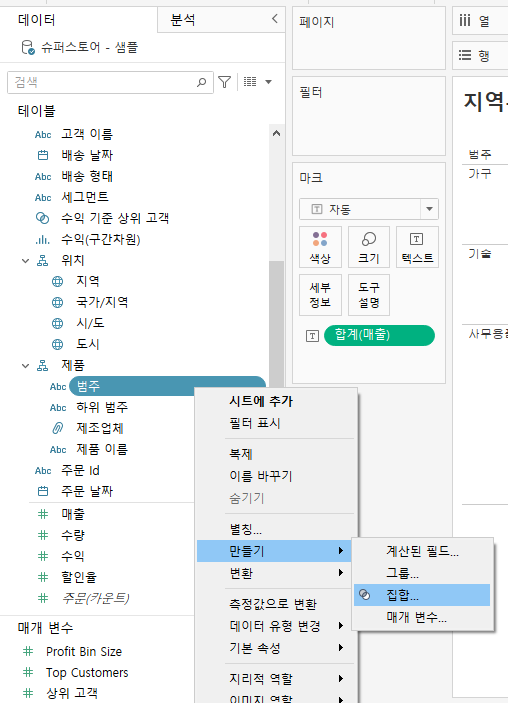Click calendar icon of 배송 날짜

click(43, 155)
